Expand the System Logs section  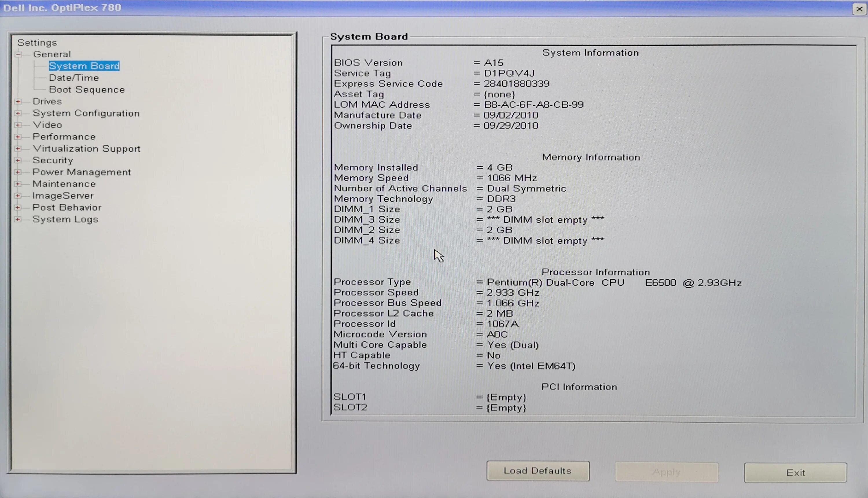click(19, 219)
